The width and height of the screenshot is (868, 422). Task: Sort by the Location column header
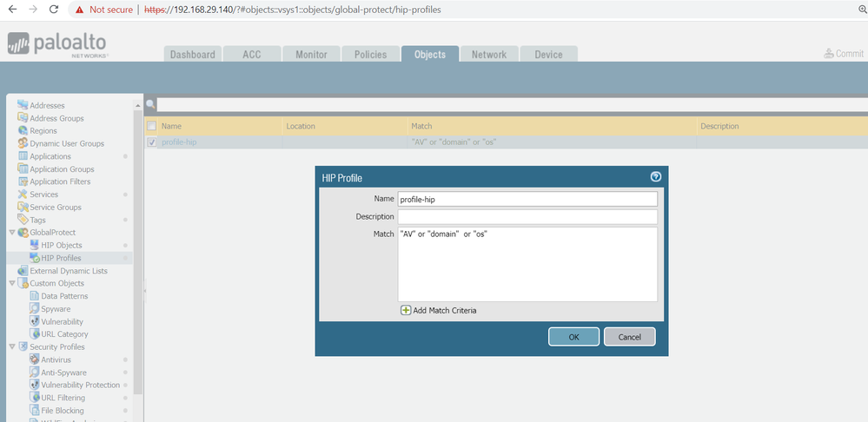tap(301, 126)
